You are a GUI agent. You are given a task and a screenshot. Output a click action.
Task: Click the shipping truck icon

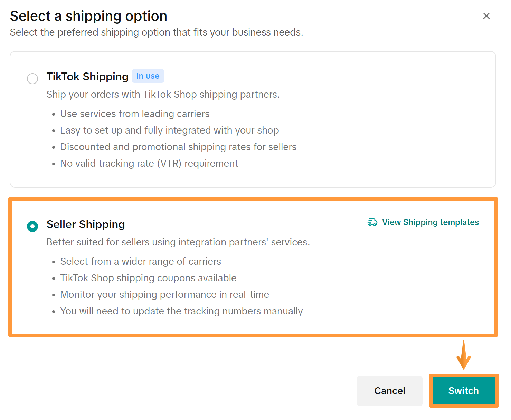(x=372, y=222)
